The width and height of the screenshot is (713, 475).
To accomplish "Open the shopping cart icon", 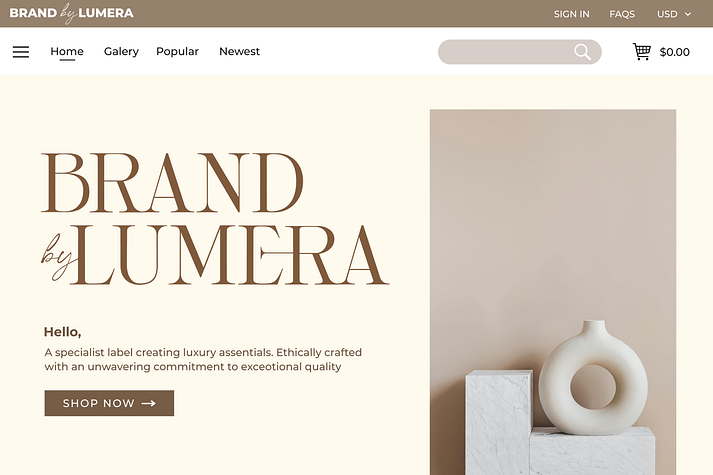I will click(x=642, y=51).
